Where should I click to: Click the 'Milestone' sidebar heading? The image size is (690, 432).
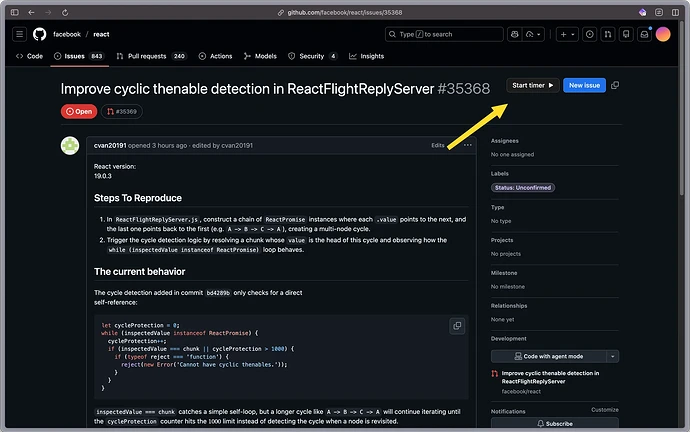pos(504,273)
